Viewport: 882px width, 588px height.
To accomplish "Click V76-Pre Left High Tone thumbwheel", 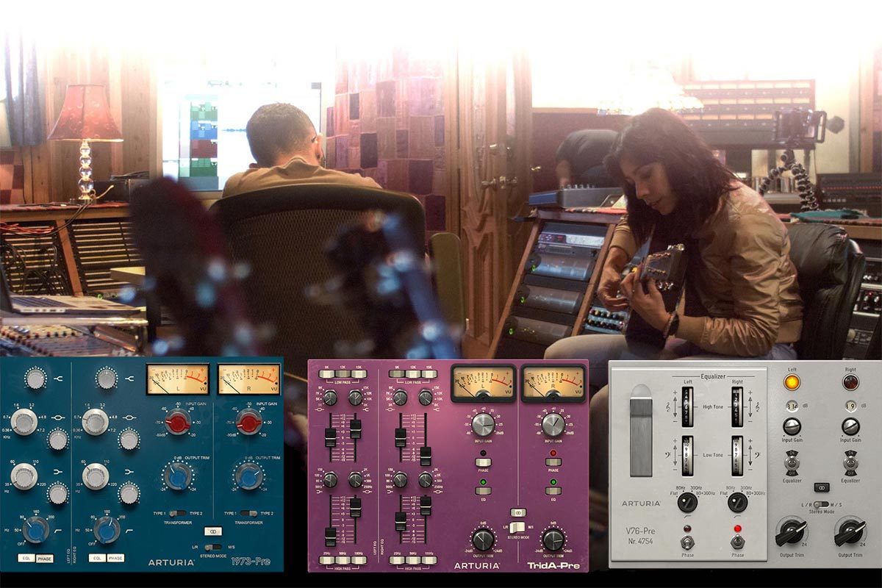I will click(687, 407).
